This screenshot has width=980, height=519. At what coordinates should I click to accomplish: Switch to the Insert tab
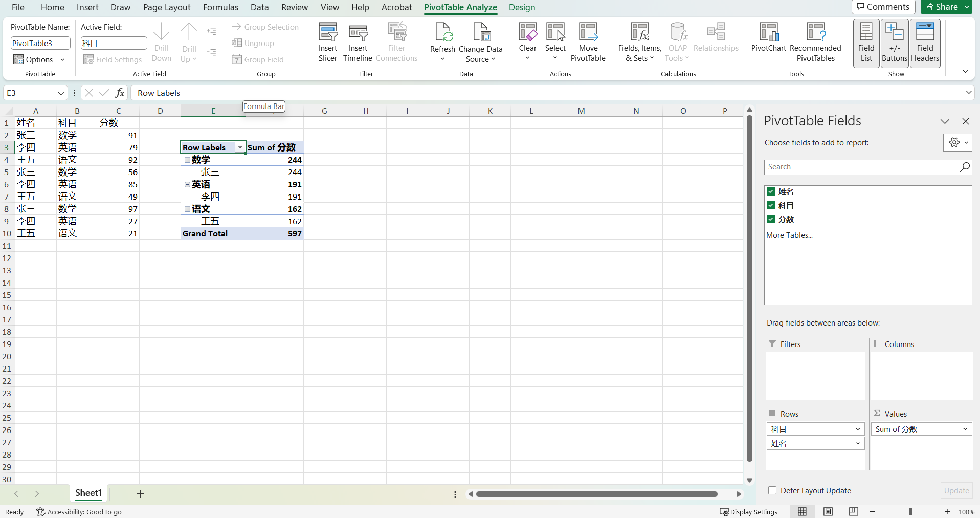[87, 7]
